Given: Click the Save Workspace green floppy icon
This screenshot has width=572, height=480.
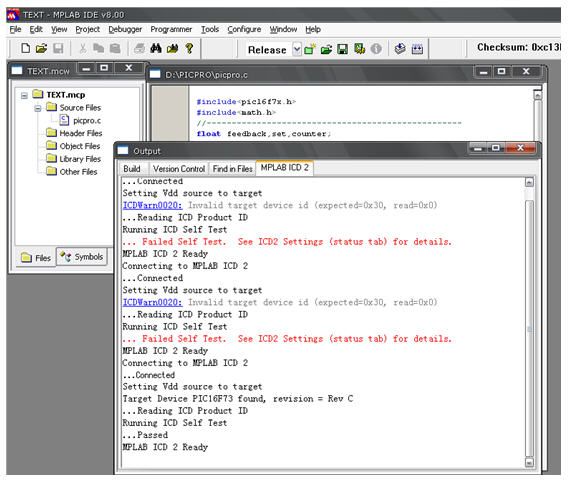Looking at the screenshot, I should [x=343, y=49].
